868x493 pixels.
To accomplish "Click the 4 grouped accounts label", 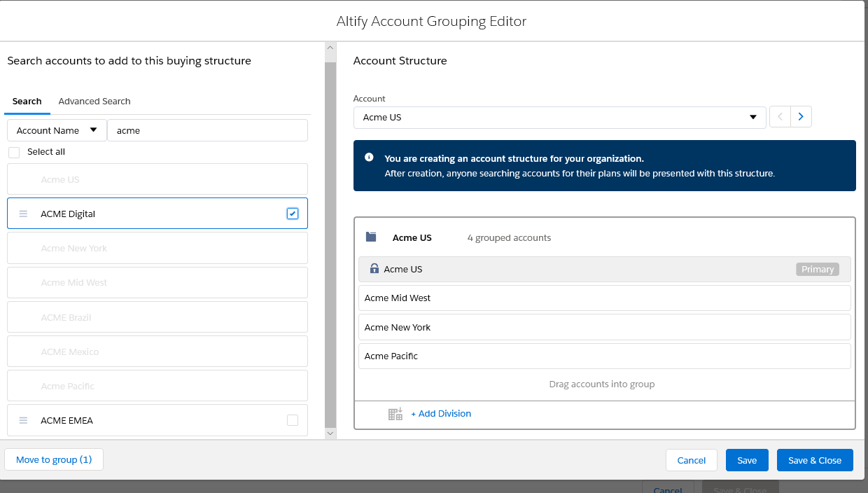I will coord(509,237).
